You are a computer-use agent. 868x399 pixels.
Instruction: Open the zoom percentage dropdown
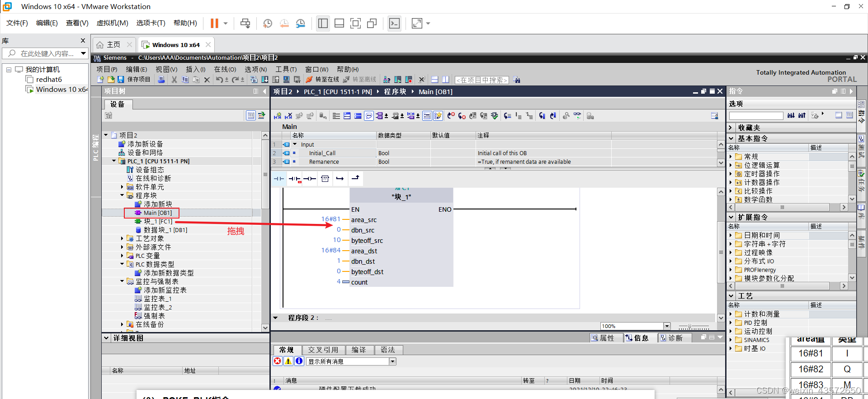click(667, 326)
